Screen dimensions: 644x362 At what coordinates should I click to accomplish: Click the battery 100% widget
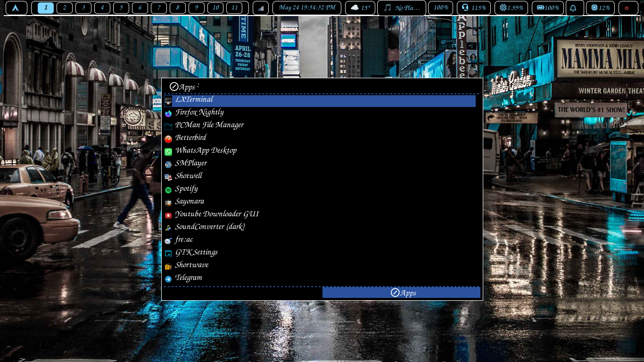pos(548,8)
